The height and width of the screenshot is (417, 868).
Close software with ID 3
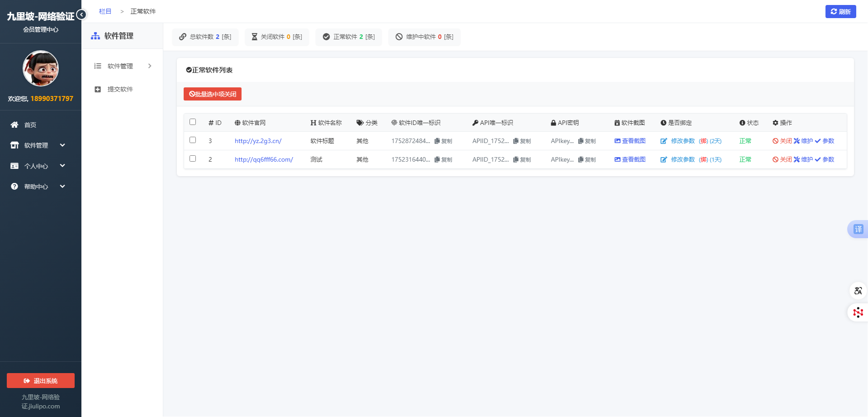pyautogui.click(x=782, y=141)
